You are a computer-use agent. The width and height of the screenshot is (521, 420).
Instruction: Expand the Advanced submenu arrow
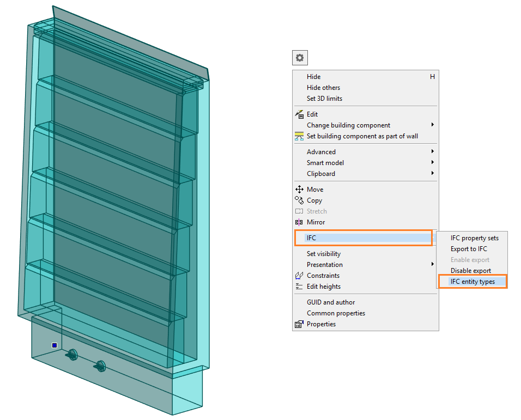433,152
